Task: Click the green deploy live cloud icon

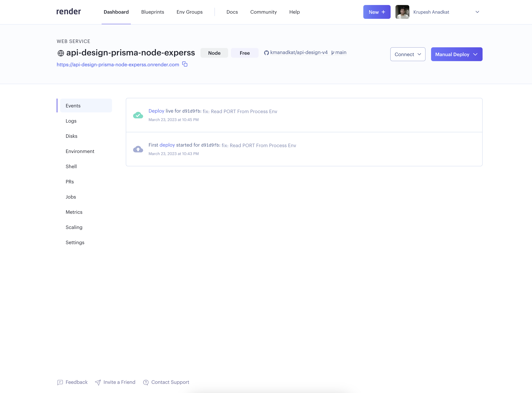Action: tap(138, 115)
